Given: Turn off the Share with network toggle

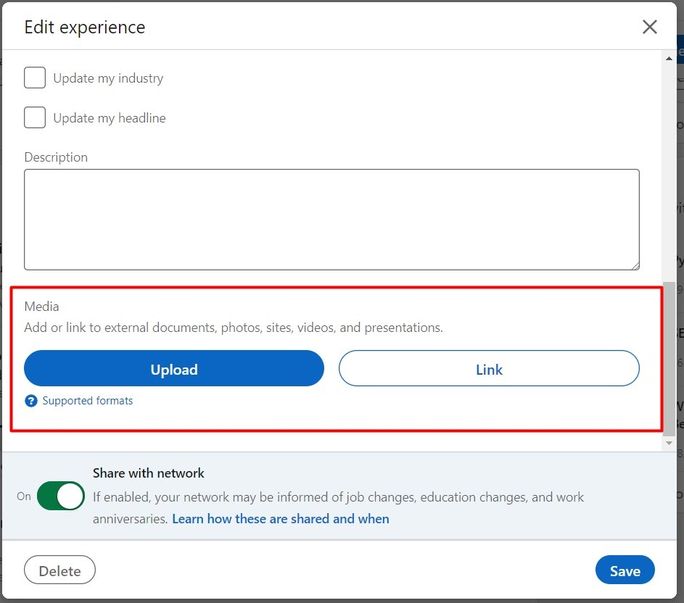Looking at the screenshot, I should (61, 496).
